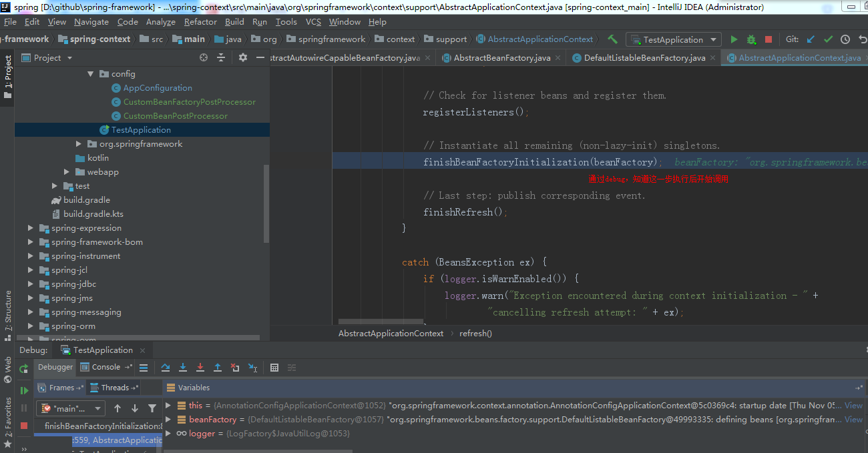The width and height of the screenshot is (868, 453).
Task: Open the VCS menu
Action: 313,22
